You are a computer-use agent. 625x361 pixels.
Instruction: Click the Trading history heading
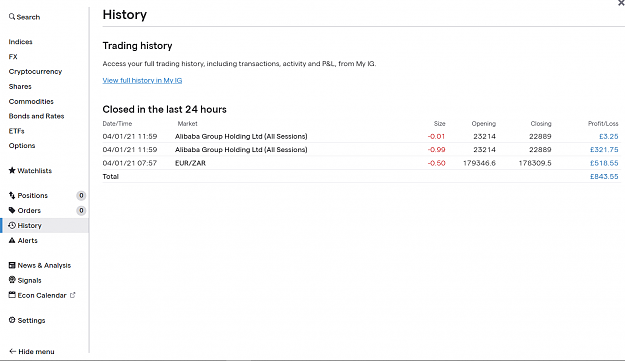137,46
